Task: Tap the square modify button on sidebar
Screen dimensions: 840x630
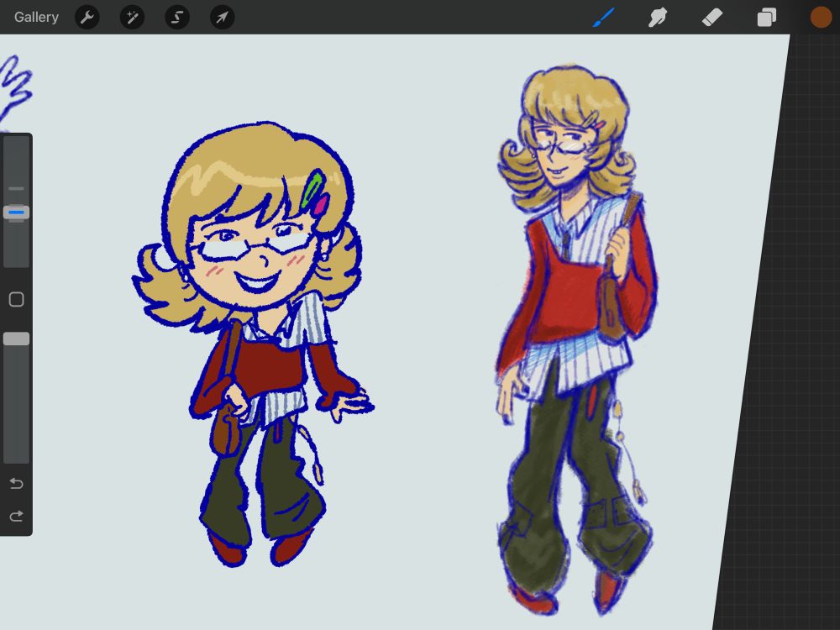Action: click(x=16, y=299)
